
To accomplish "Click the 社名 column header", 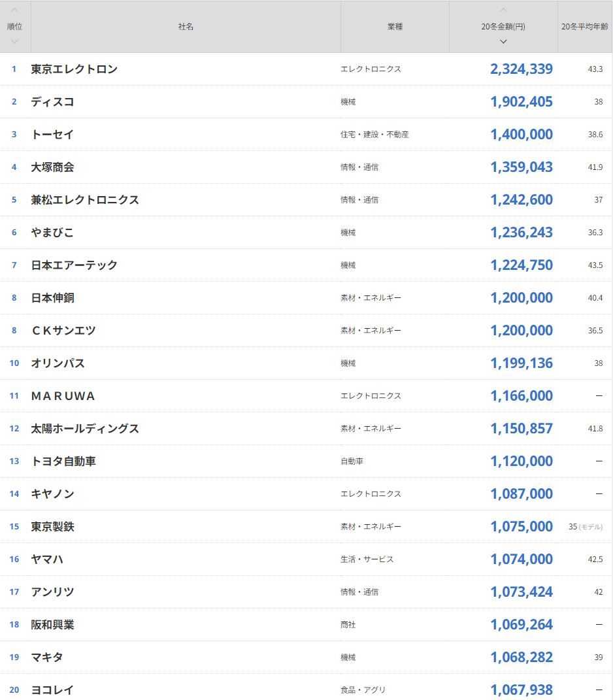I will coord(186,27).
